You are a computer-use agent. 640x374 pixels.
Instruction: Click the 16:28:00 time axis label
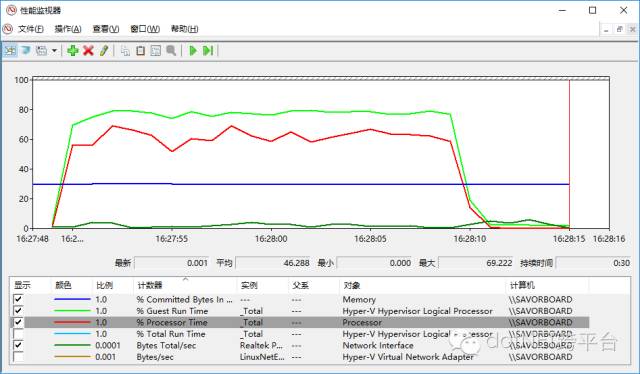pyautogui.click(x=271, y=239)
